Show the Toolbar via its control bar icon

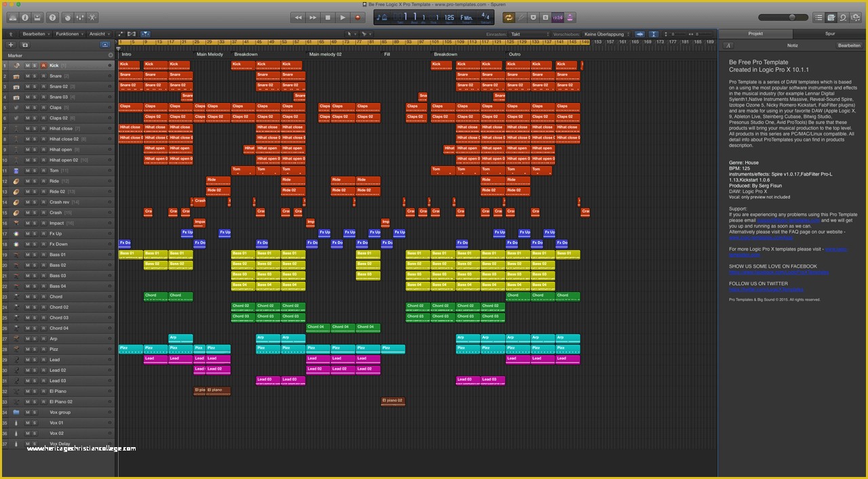(x=37, y=17)
